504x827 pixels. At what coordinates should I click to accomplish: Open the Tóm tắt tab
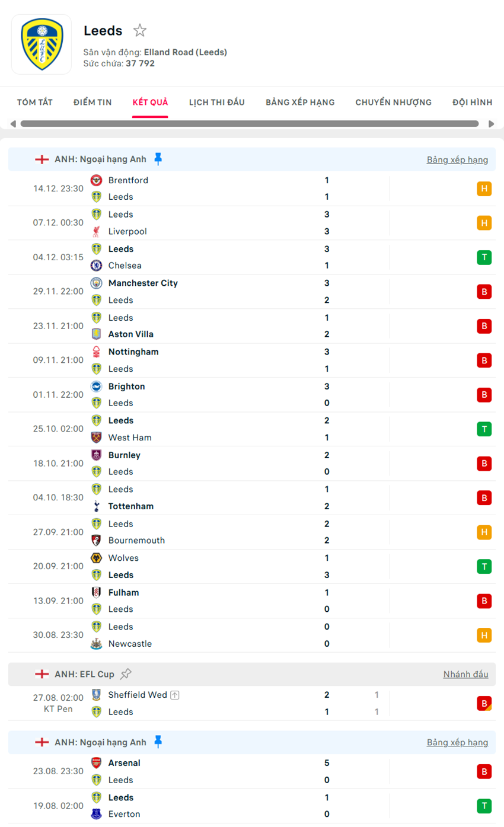click(x=35, y=102)
